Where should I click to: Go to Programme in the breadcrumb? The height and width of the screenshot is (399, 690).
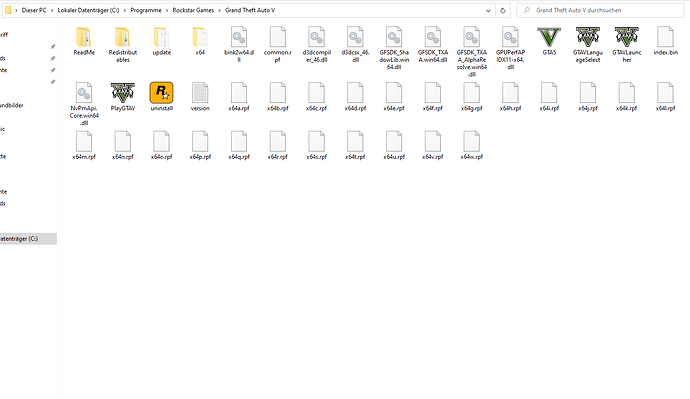[146, 10]
